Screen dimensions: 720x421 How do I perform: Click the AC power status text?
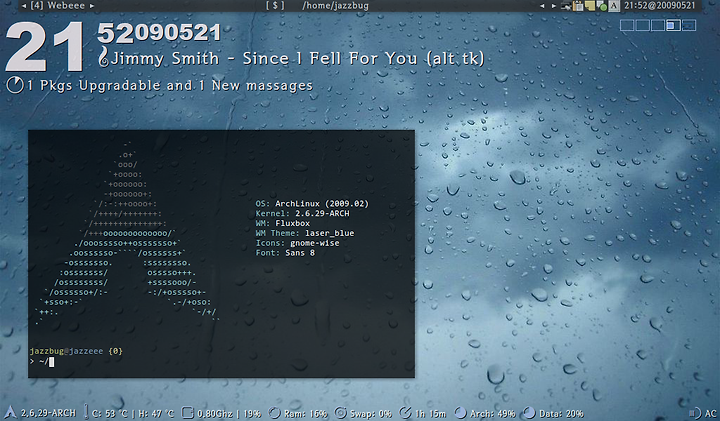coord(710,414)
